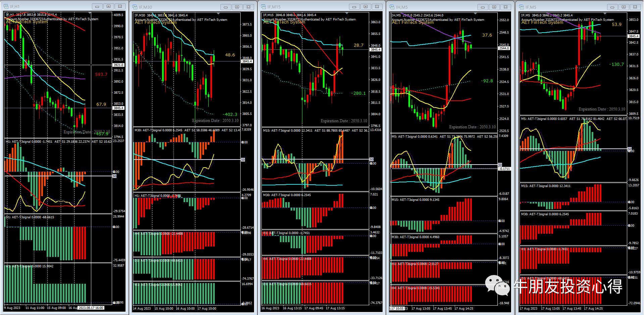The height and width of the screenshot is (315, 644).
Task: Close the IH,M5 chart window
Action: point(506,7)
